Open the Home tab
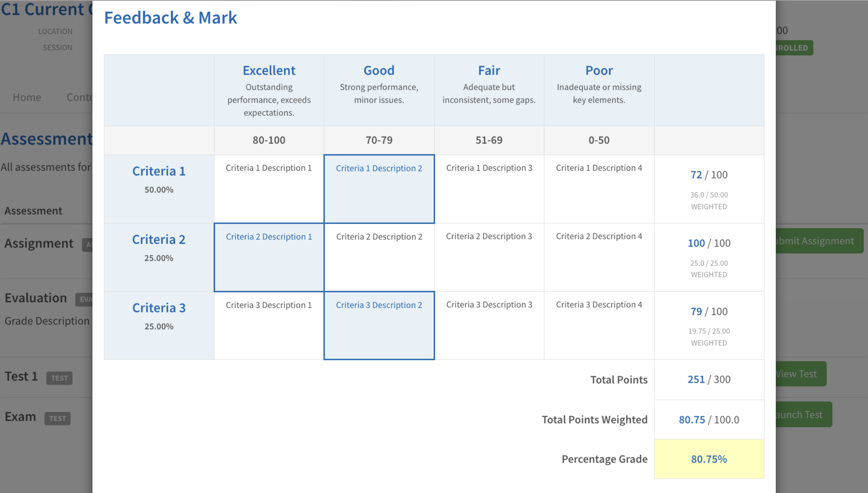 tap(27, 97)
